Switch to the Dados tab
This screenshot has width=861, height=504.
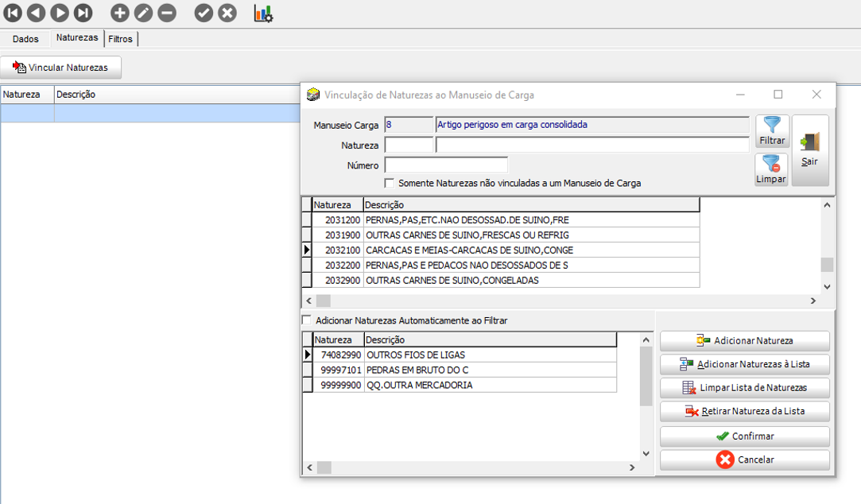tap(25, 39)
